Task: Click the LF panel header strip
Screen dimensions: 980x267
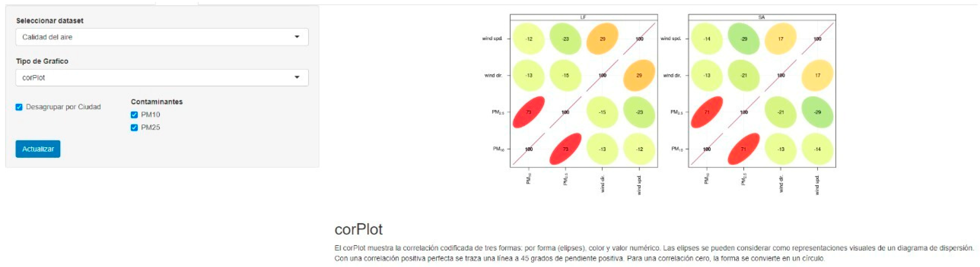Action: [x=583, y=17]
